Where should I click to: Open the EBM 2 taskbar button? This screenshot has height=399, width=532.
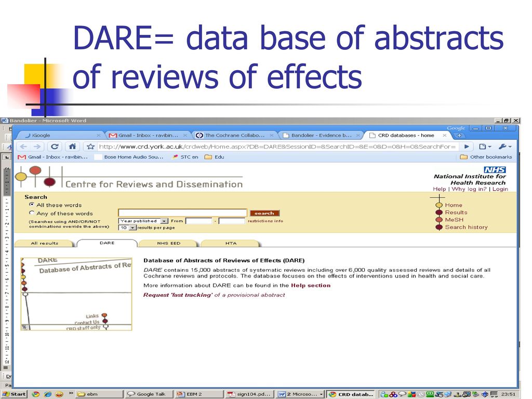point(199,394)
